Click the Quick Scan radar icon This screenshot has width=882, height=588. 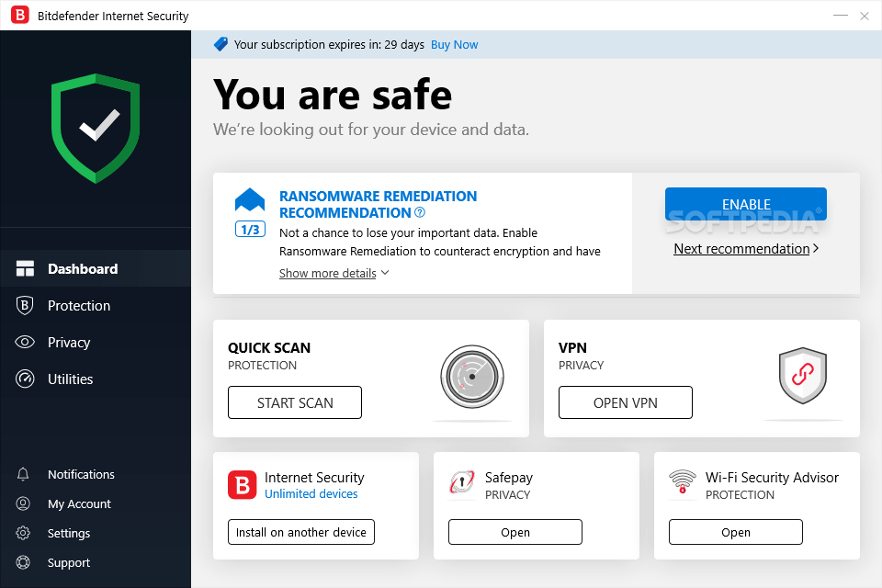(x=472, y=377)
